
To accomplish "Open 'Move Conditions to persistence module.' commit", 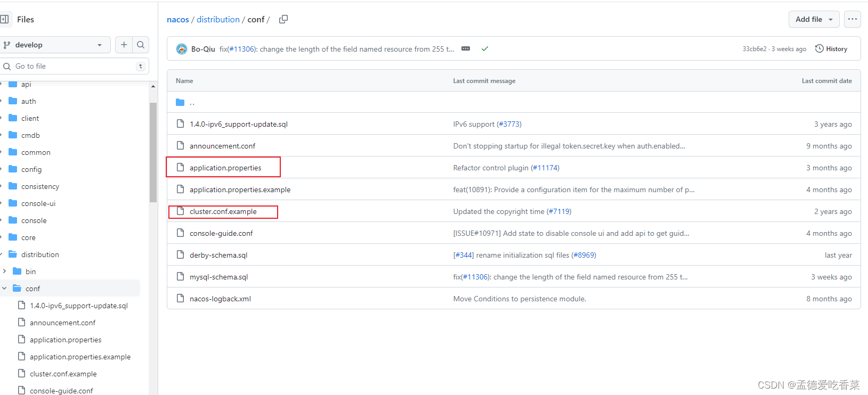I will pyautogui.click(x=520, y=299).
